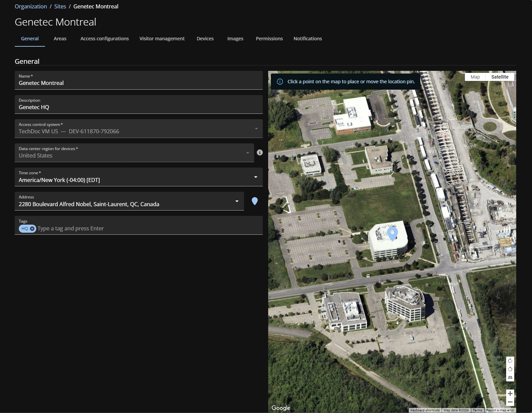The image size is (532, 413).
Task: Zoom out on the map
Action: [510, 402]
